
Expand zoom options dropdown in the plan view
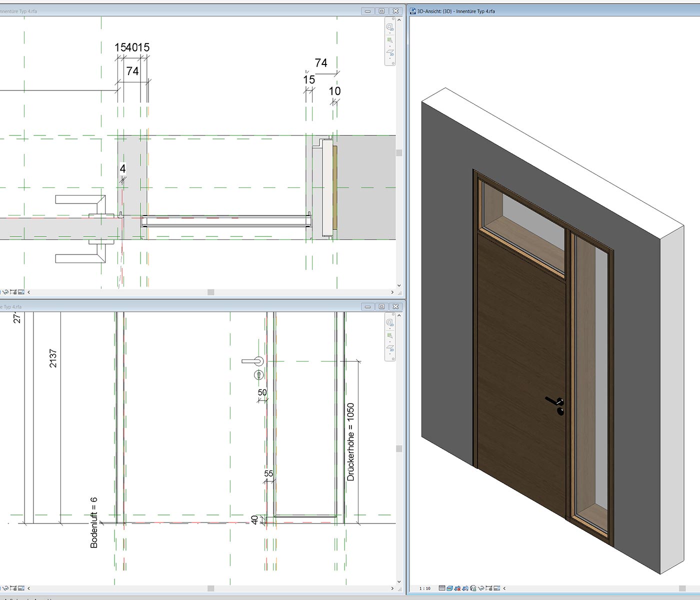tap(390, 45)
